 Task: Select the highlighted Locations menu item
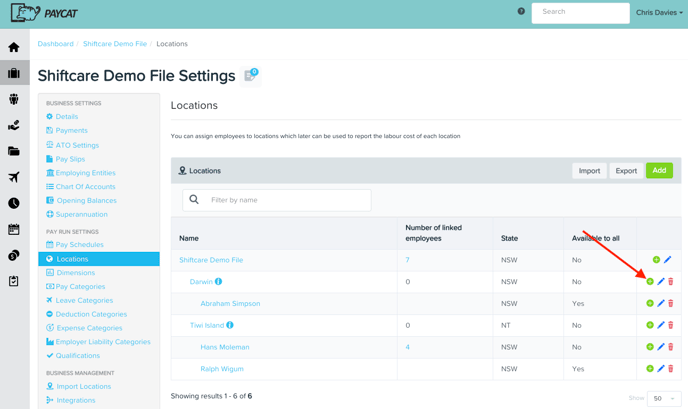pos(99,259)
